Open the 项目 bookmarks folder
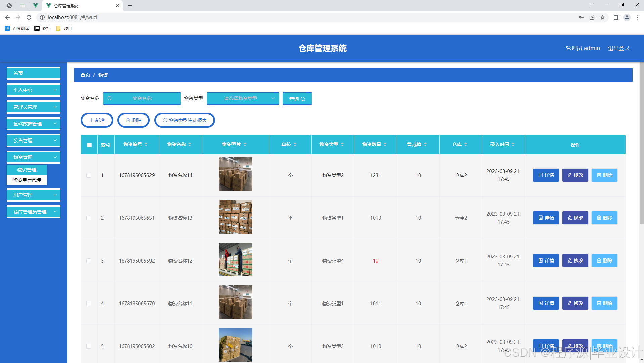This screenshot has width=644, height=363. (x=64, y=28)
